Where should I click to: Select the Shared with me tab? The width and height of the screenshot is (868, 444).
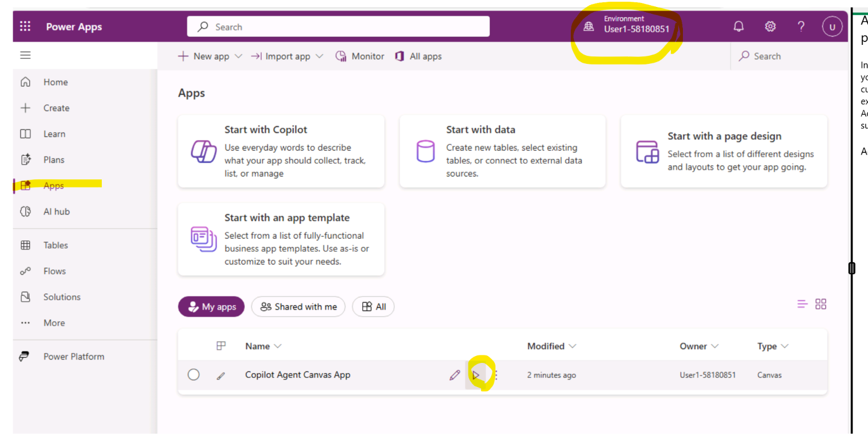click(298, 307)
